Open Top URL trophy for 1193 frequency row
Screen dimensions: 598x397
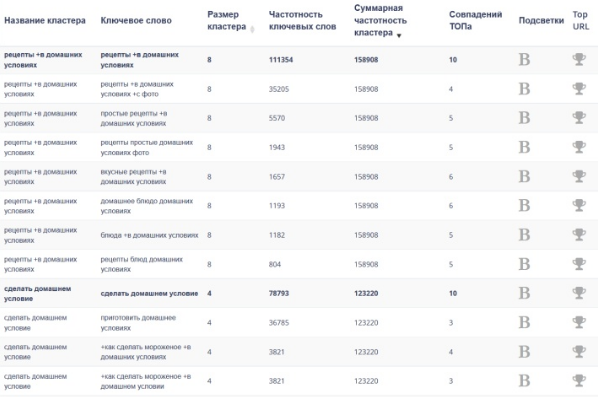tap(579, 206)
